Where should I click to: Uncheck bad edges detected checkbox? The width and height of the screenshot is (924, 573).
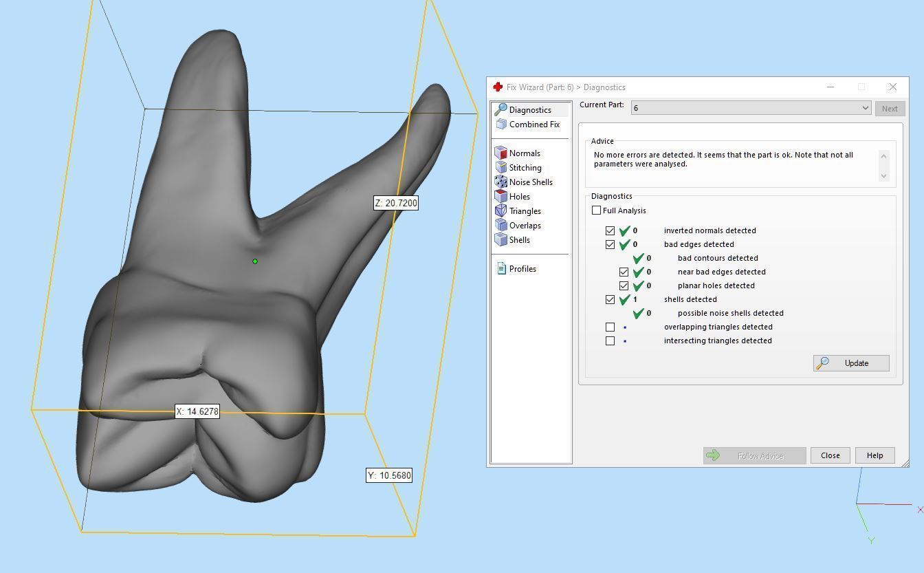click(610, 244)
